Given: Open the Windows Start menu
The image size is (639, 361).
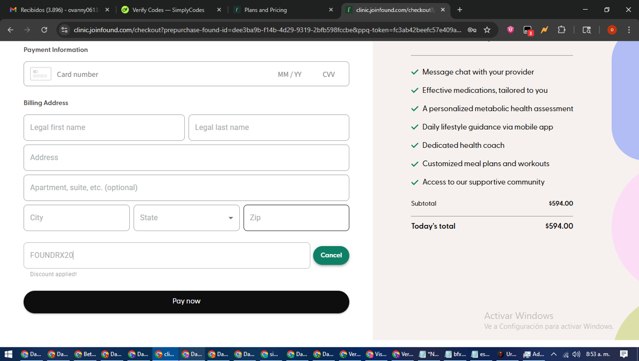Looking at the screenshot, I should point(8,354).
